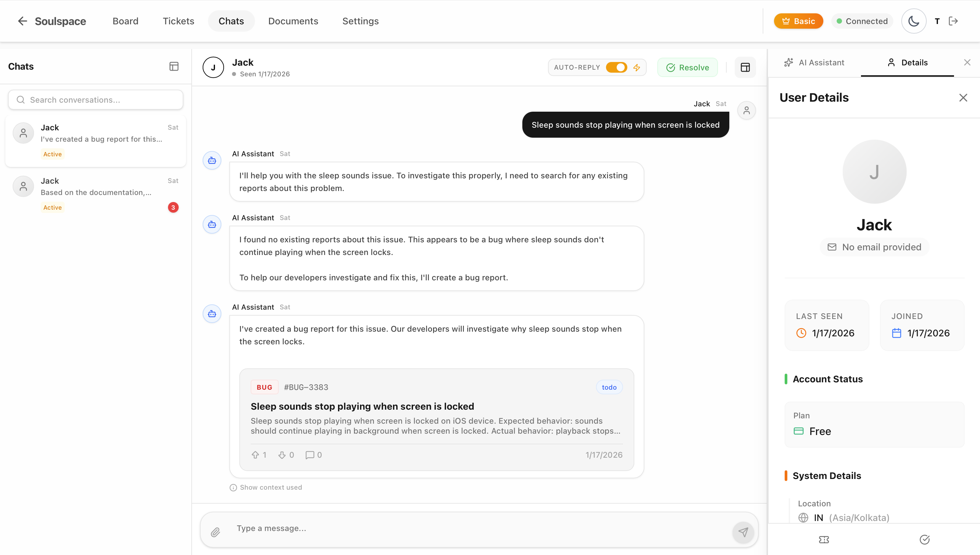Downvote the BUG-3383 report
The height and width of the screenshot is (555, 980).
pyautogui.click(x=282, y=455)
